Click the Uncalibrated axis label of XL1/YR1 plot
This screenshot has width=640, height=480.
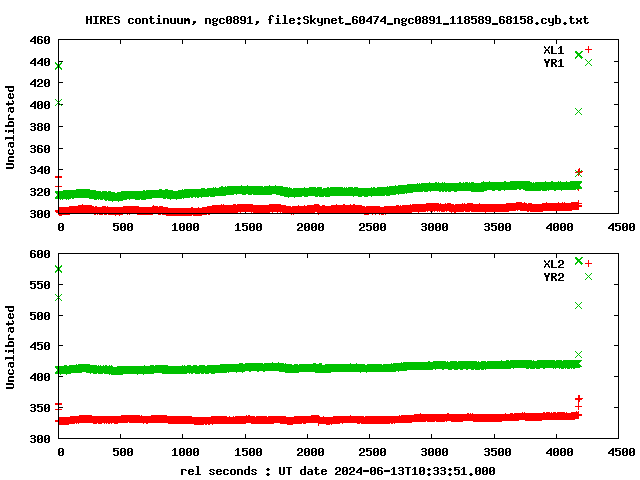pyautogui.click(x=10, y=127)
